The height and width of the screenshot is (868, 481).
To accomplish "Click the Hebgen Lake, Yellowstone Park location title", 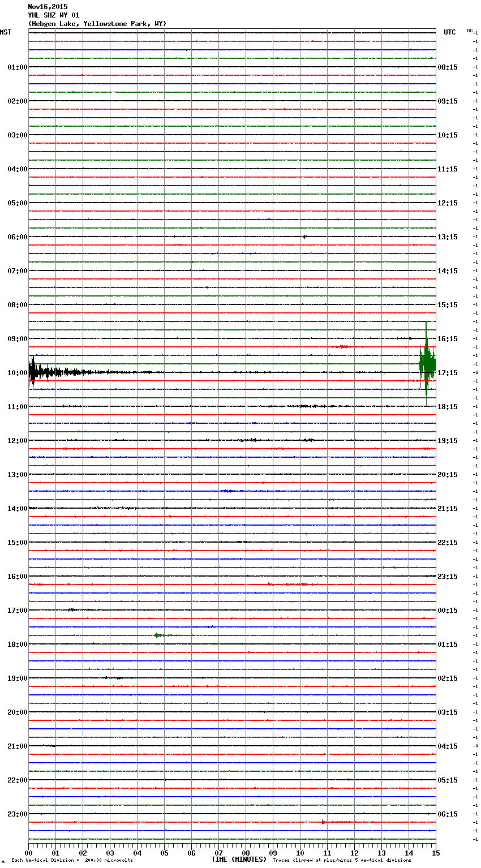I will pos(97,24).
